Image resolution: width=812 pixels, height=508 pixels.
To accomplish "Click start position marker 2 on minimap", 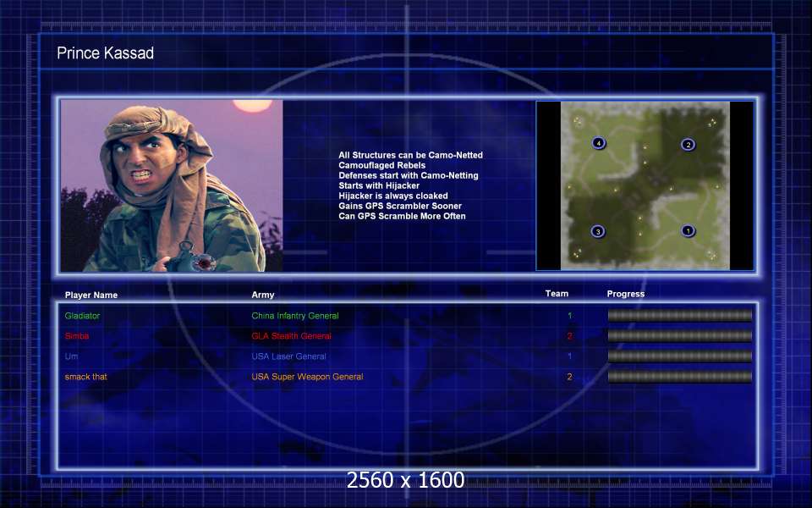I will click(688, 144).
